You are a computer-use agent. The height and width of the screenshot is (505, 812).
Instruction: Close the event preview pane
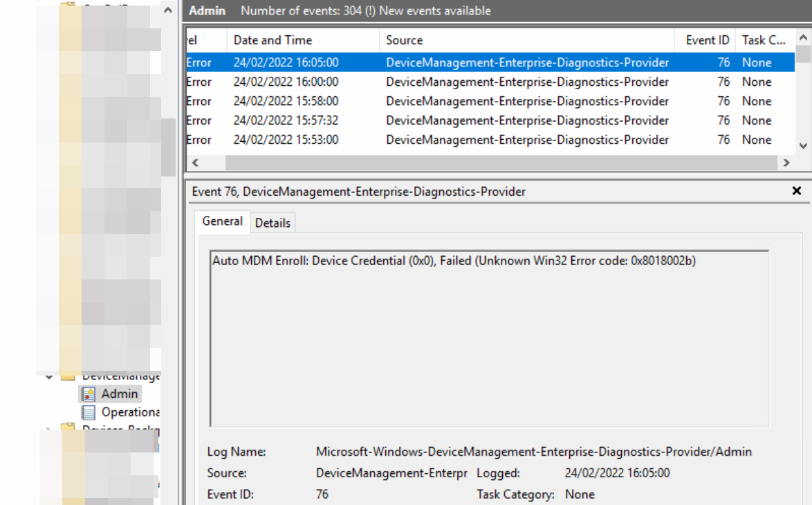pyautogui.click(x=797, y=191)
